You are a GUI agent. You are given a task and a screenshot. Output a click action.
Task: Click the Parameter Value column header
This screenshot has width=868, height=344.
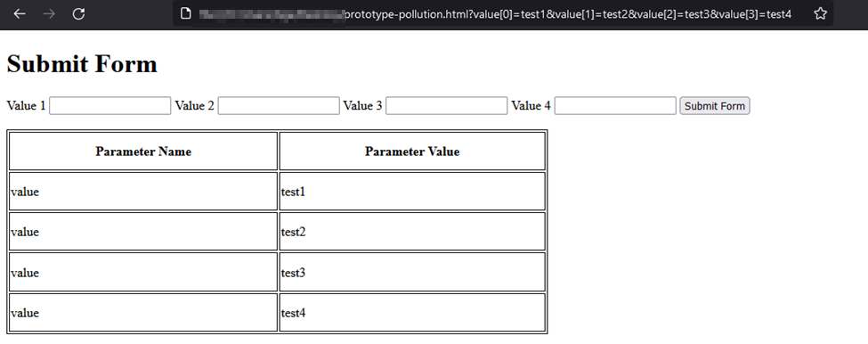point(412,152)
